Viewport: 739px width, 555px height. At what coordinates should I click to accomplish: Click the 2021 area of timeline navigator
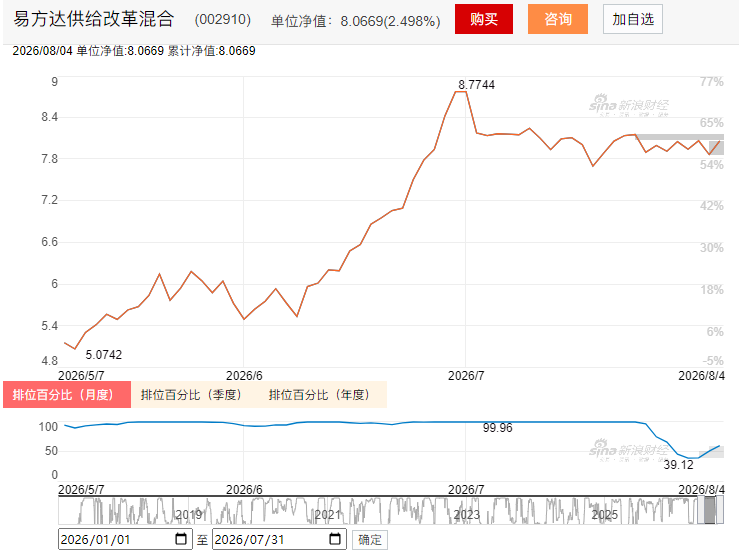[x=328, y=514]
